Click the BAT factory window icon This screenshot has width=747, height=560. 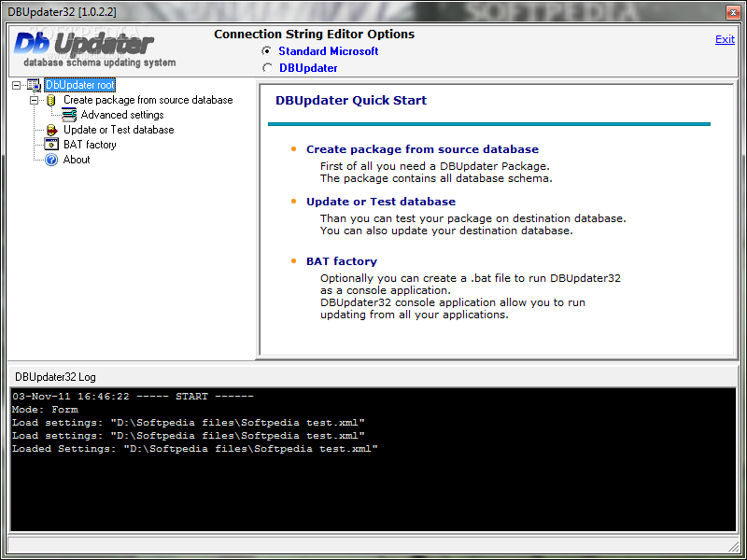coord(51,145)
